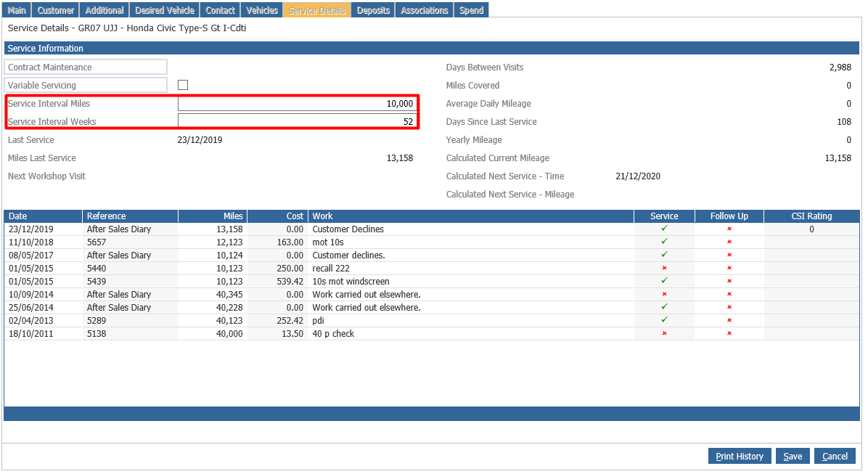Click the Save button
This screenshot has height=474, width=868.
793,456
